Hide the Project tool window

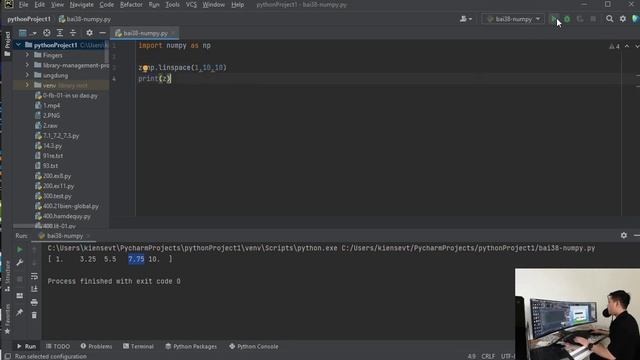tap(102, 33)
